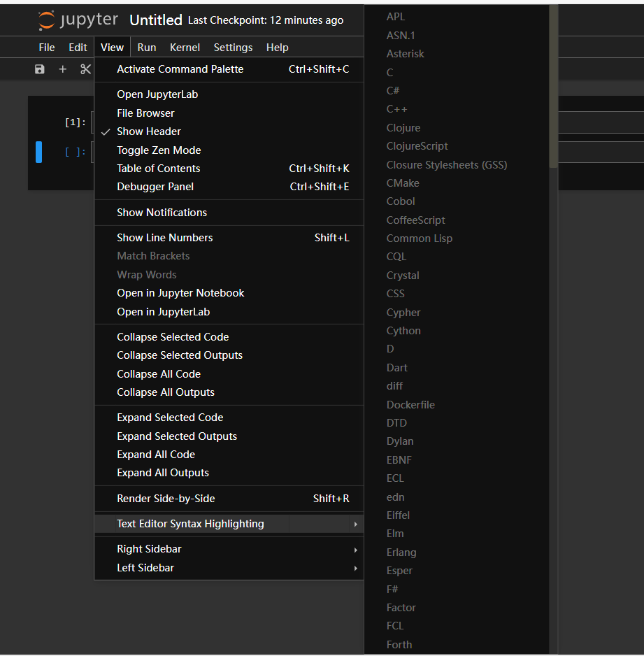This screenshot has height=656, width=644.
Task: Click the language list scrollbar thumb
Action: pyautogui.click(x=553, y=84)
